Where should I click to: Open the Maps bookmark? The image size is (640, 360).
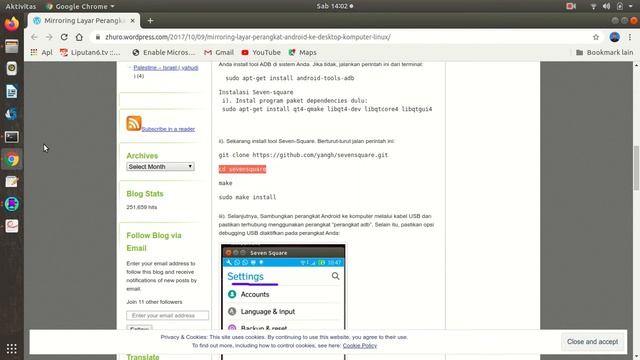click(302, 52)
